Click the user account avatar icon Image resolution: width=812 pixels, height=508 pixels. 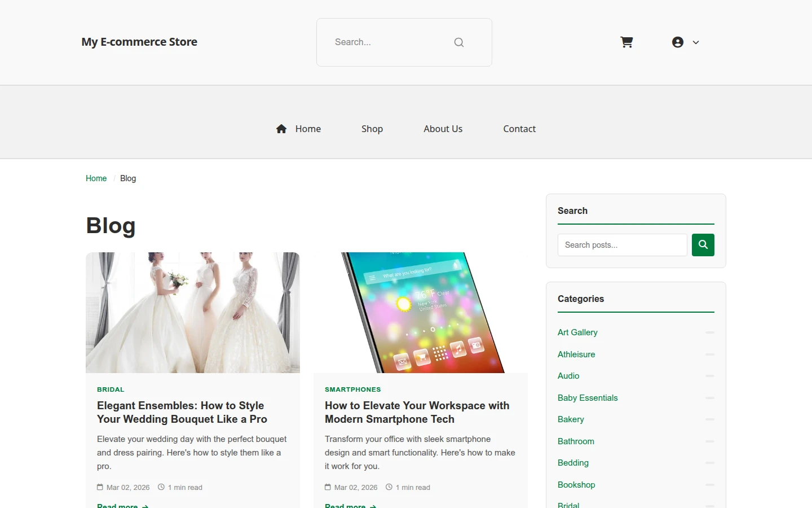pyautogui.click(x=678, y=42)
